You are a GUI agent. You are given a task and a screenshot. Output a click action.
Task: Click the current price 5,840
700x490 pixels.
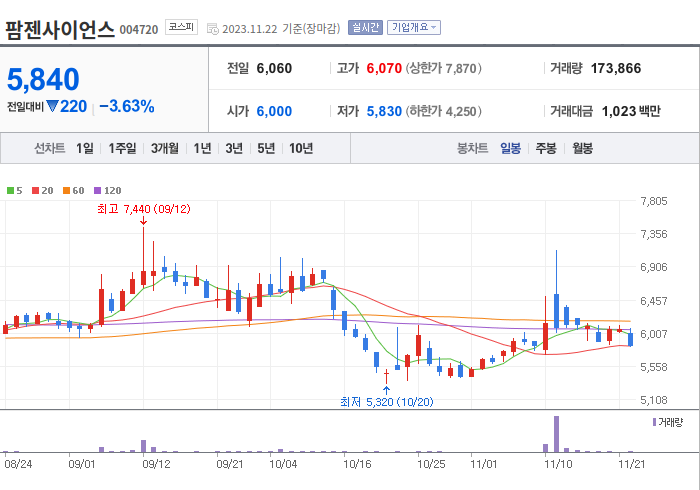43,79
